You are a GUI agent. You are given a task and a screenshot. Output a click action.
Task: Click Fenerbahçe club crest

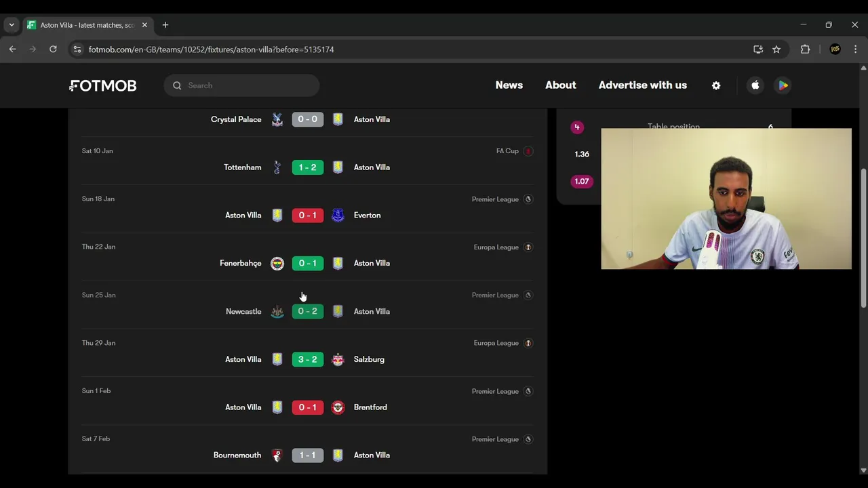(x=277, y=264)
